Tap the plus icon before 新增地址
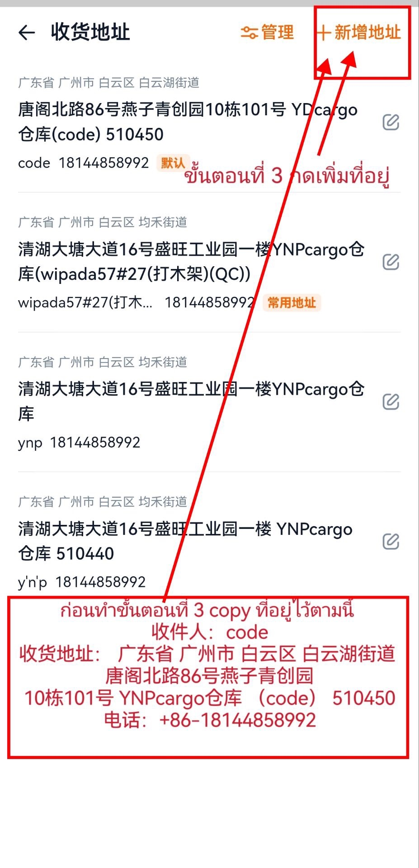Image resolution: width=419 pixels, height=868 pixels. tap(323, 33)
